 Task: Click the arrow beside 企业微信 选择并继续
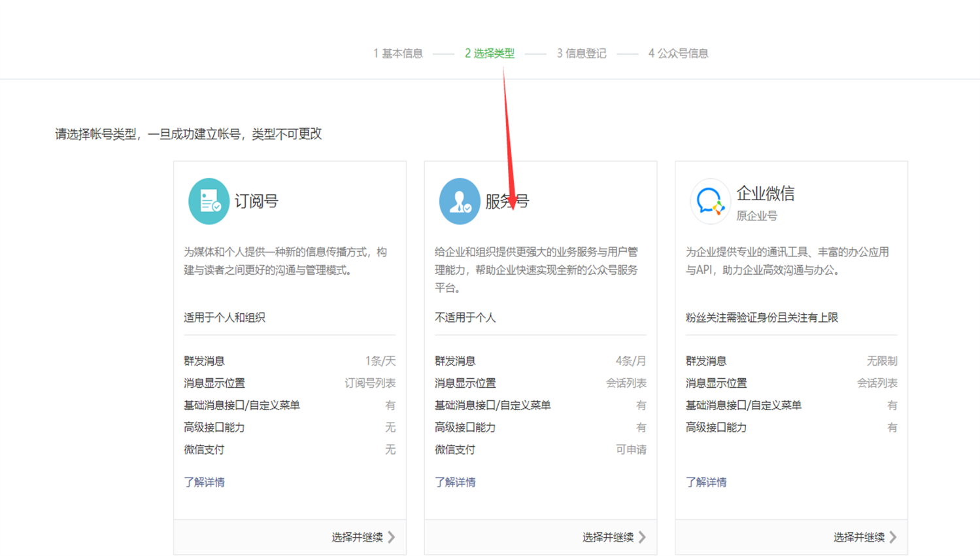tap(893, 537)
